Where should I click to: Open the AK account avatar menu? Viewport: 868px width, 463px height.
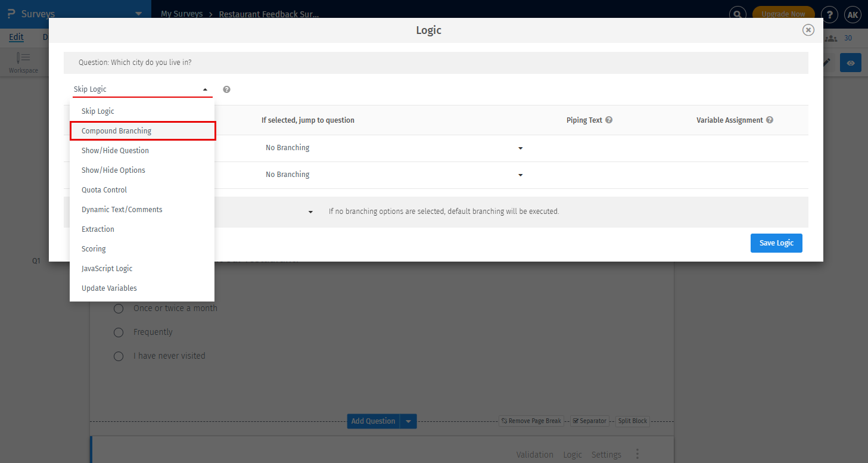(x=853, y=15)
